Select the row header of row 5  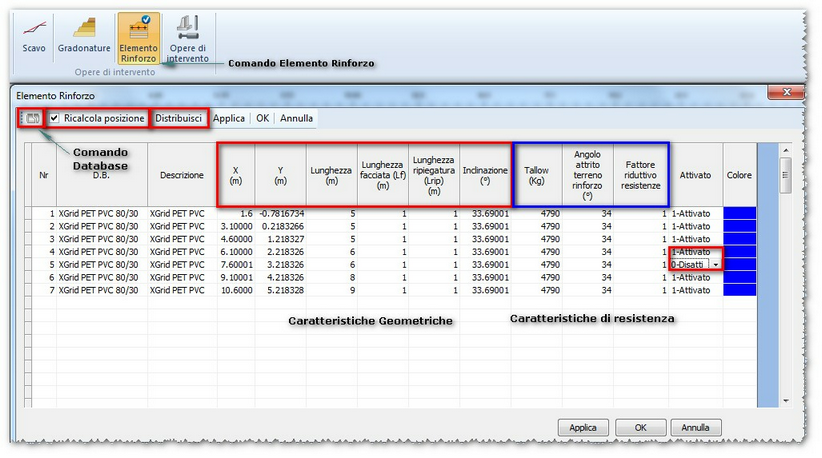[28, 265]
